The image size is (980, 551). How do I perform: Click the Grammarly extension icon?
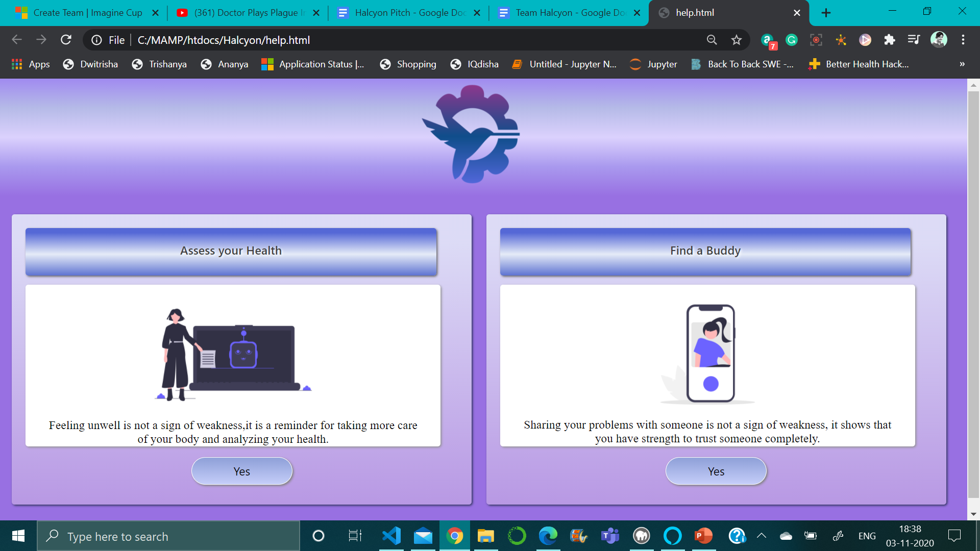coord(792,40)
